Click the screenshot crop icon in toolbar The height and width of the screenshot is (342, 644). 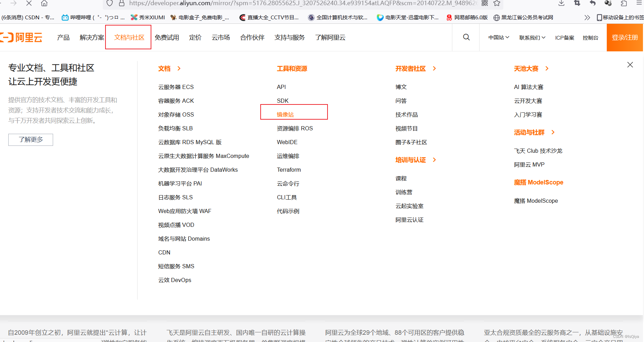pos(577,3)
